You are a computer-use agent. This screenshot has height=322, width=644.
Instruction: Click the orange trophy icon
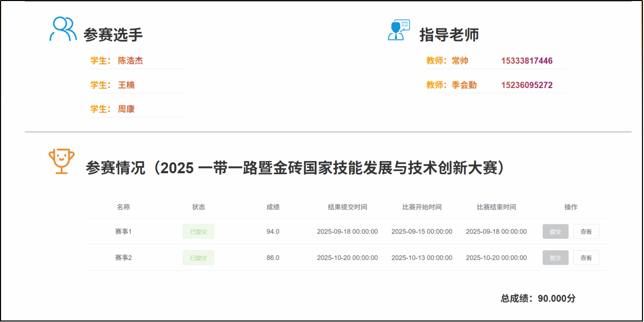[61, 162]
